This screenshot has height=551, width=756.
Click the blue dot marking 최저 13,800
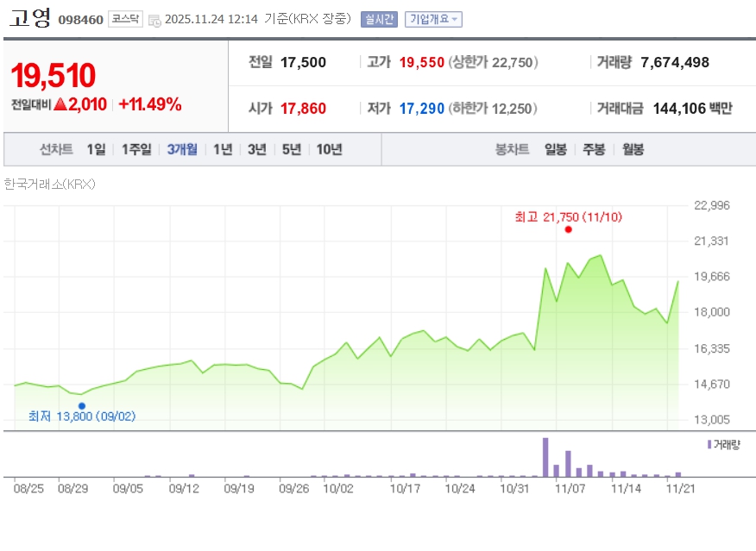(x=82, y=405)
